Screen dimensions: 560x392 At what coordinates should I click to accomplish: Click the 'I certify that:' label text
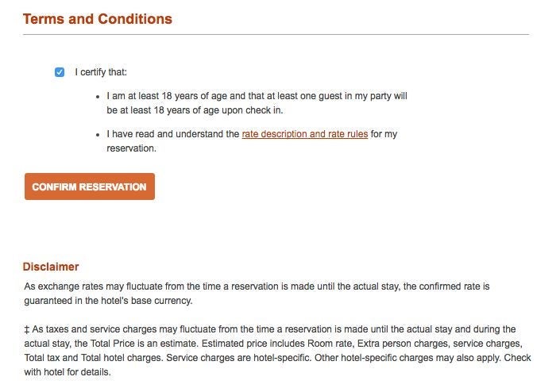(x=101, y=72)
